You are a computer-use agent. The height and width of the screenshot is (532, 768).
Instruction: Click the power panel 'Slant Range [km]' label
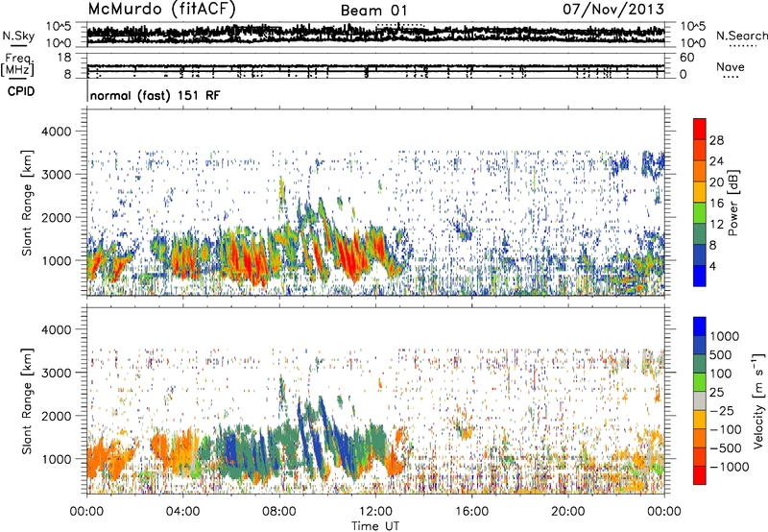pos(27,203)
